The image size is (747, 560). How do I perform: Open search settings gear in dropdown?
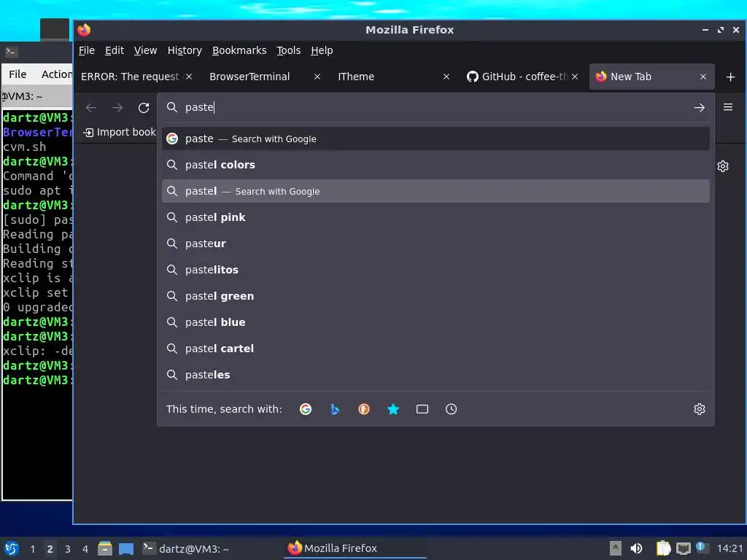click(x=699, y=409)
